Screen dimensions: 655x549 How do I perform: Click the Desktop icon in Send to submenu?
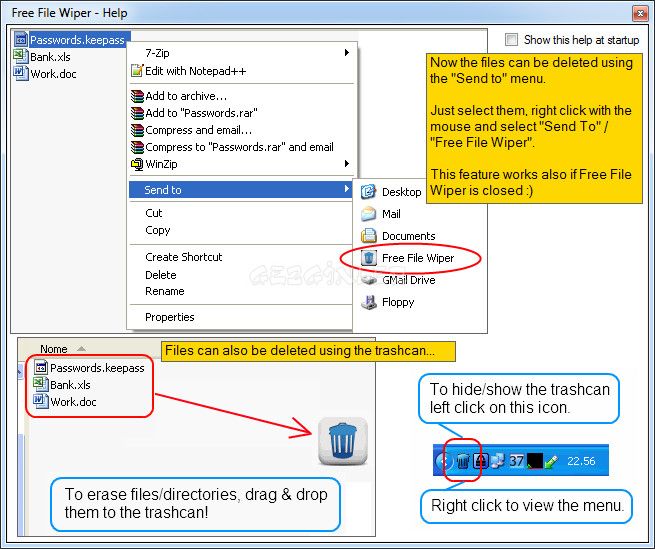coord(368,192)
